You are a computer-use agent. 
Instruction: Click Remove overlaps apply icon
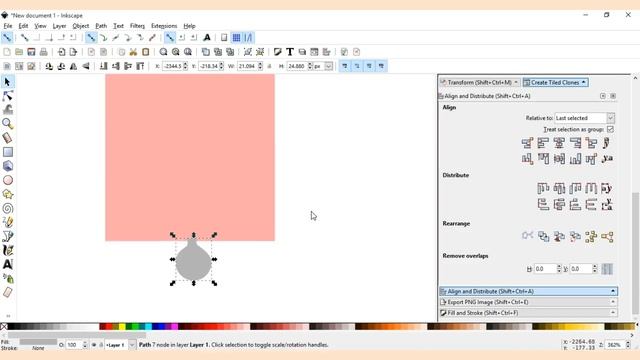[x=607, y=269]
